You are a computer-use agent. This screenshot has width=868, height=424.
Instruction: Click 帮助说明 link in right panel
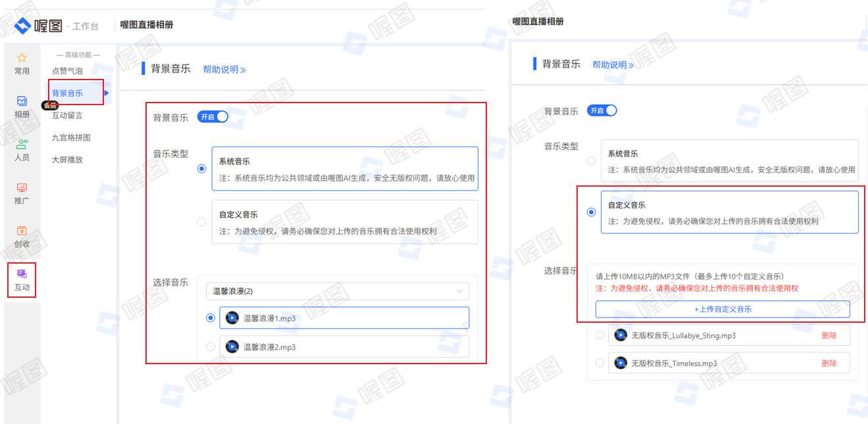(x=613, y=65)
